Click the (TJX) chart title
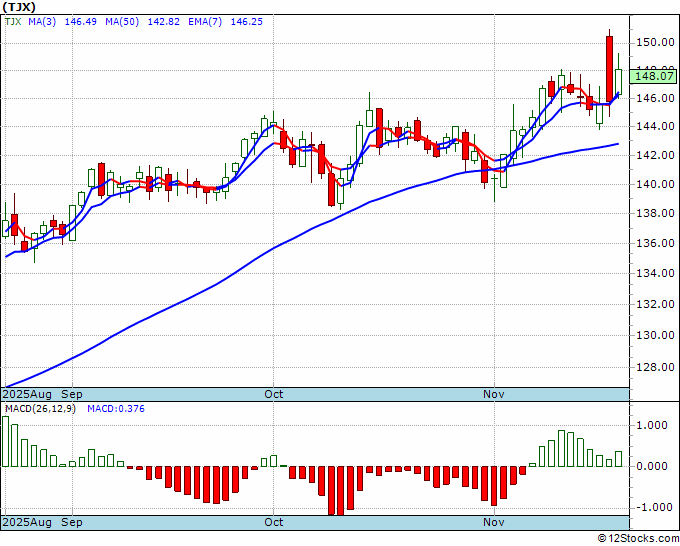This screenshot has height=546, width=680. pos(19,7)
